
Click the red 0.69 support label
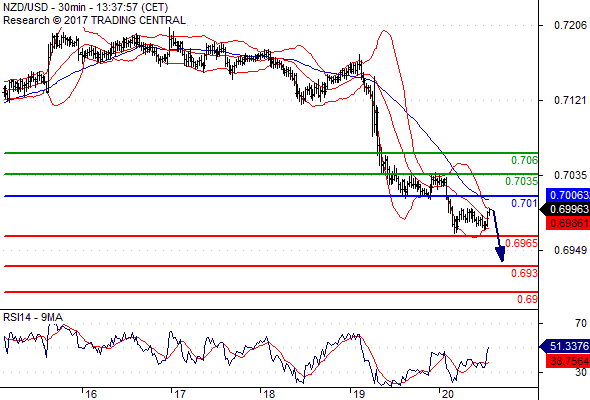click(527, 300)
